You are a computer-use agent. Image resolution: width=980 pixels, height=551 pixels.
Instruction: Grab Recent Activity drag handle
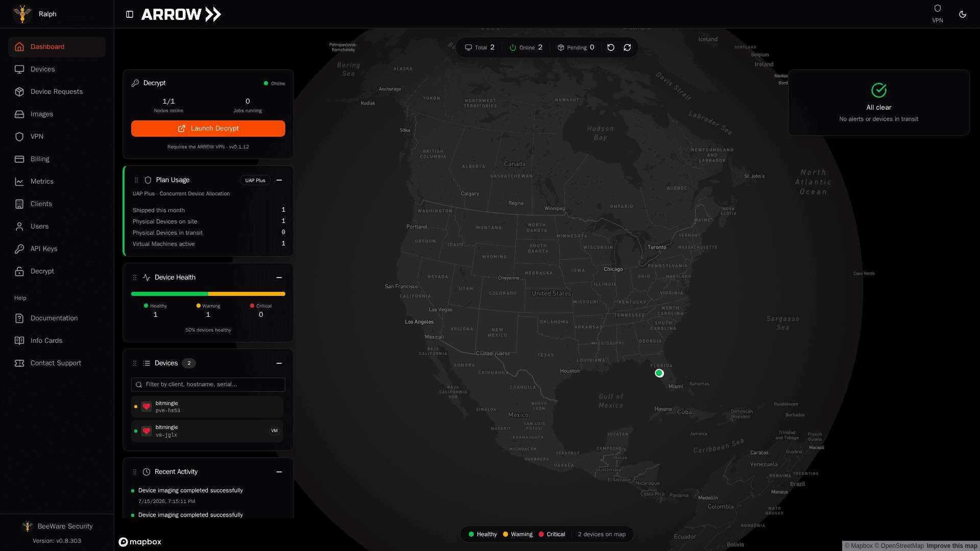click(135, 472)
